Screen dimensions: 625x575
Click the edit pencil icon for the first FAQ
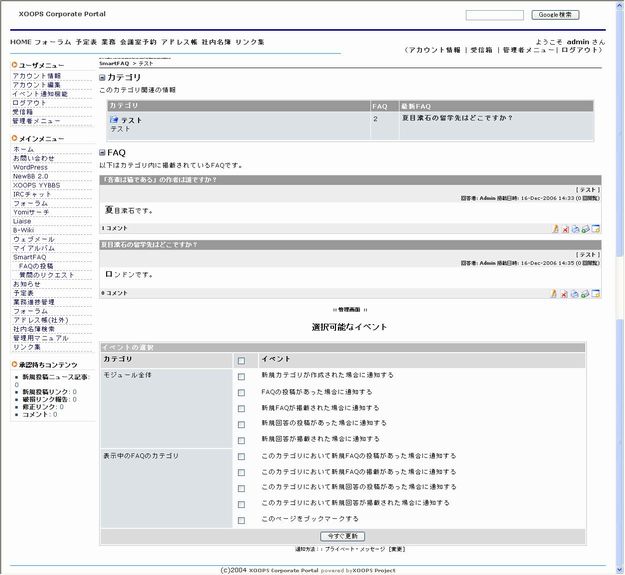(554, 228)
